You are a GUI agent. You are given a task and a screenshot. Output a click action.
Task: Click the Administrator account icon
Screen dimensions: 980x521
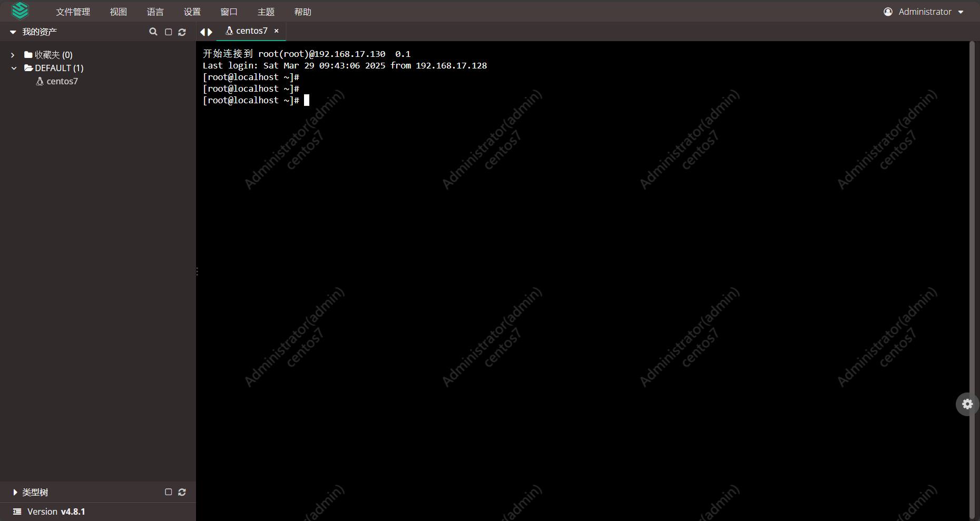pos(888,11)
